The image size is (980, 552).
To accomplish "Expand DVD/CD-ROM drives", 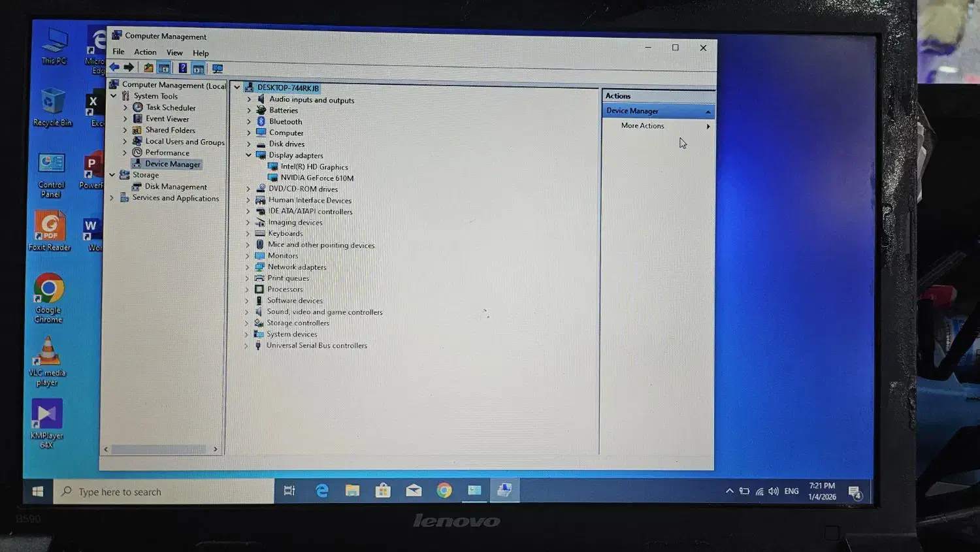I will pyautogui.click(x=248, y=189).
